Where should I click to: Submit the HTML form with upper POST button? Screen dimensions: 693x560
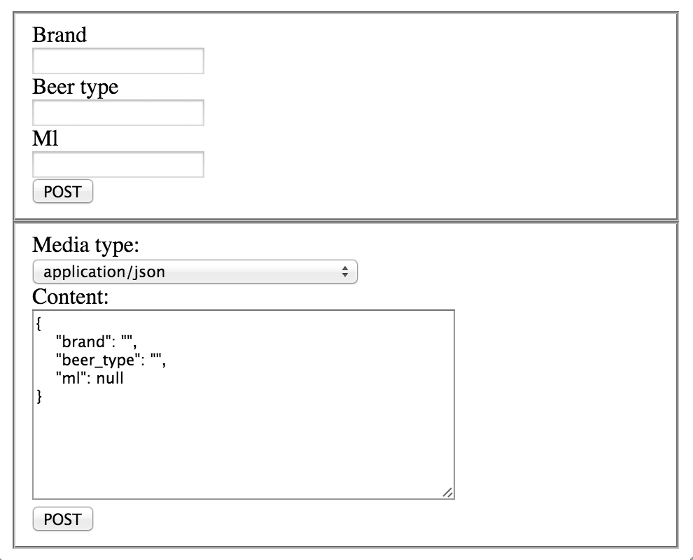pos(63,191)
